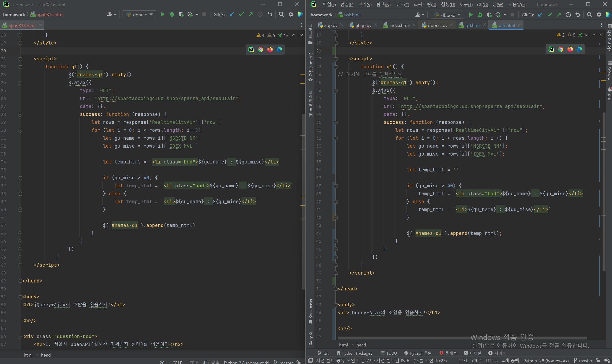Toggle the SciView tool window
Viewport: 612px width, 364px height.
[609, 70]
